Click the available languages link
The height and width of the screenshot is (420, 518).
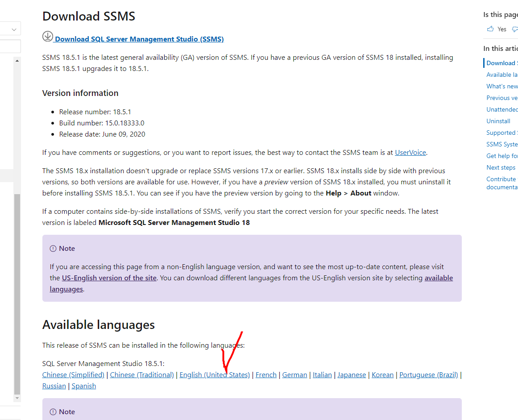tap(439, 278)
